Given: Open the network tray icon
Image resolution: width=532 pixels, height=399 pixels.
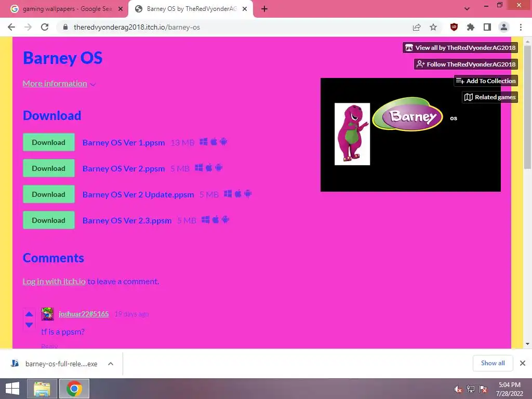Looking at the screenshot, I should (x=471, y=389).
